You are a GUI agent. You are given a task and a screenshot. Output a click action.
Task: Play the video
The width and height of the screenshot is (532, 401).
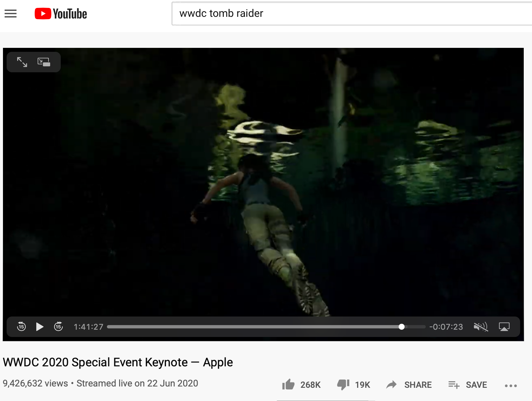tap(40, 327)
